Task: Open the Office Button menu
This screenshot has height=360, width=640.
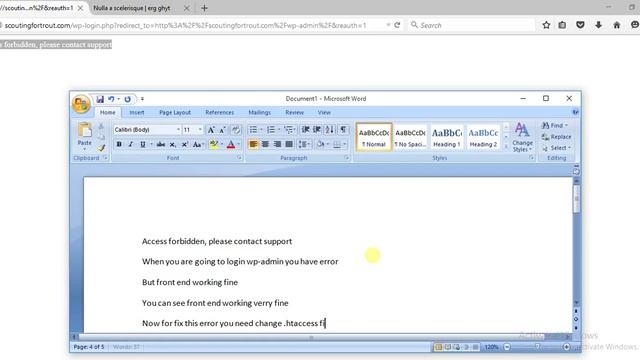Action: coord(81,104)
